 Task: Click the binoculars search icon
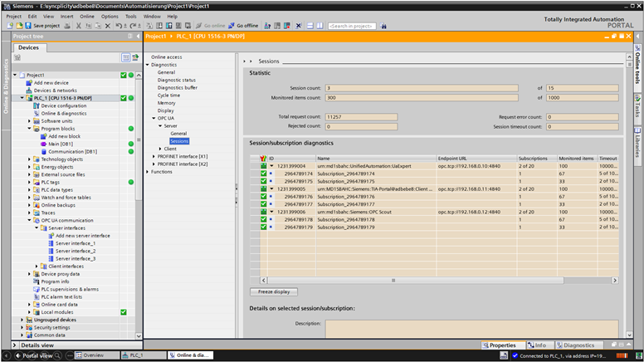click(383, 26)
